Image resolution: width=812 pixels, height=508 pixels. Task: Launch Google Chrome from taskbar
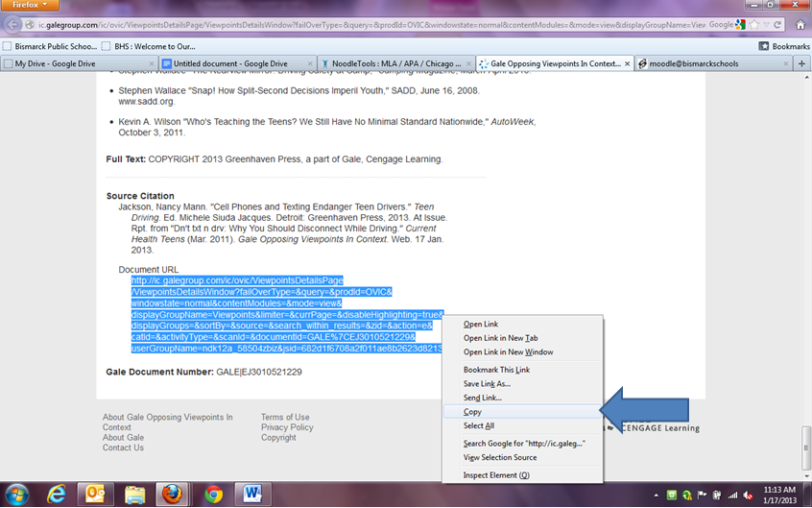(x=213, y=495)
